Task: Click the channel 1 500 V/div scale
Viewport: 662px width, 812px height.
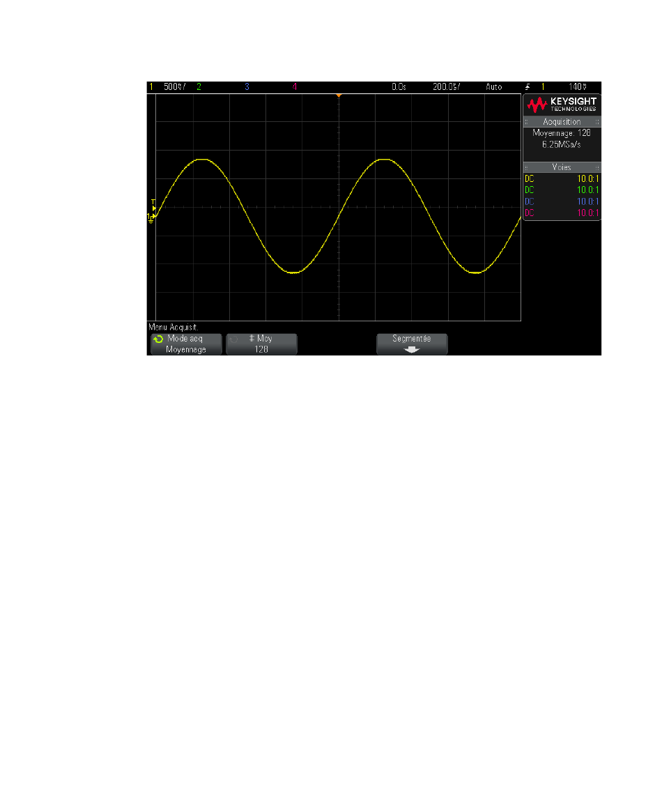Action: (x=175, y=87)
